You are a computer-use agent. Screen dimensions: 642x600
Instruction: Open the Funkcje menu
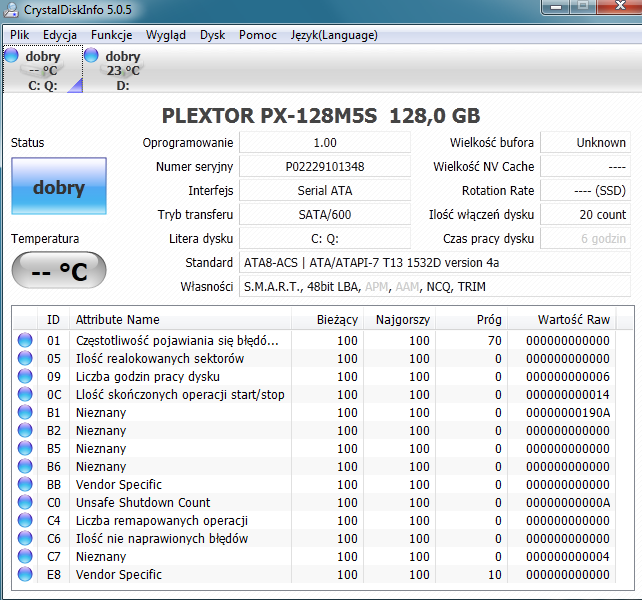coord(111,35)
